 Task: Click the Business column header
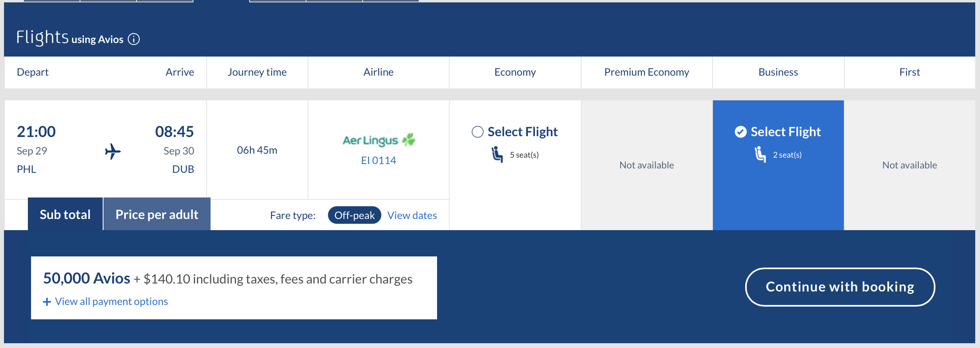[x=777, y=72]
